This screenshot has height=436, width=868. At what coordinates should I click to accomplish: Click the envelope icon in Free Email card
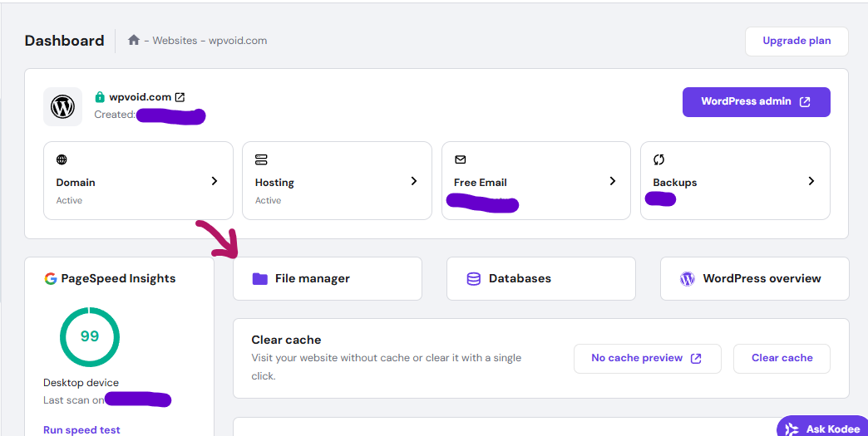click(460, 159)
